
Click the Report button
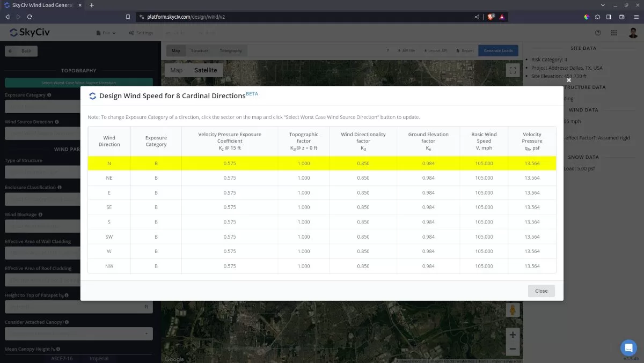tap(465, 51)
